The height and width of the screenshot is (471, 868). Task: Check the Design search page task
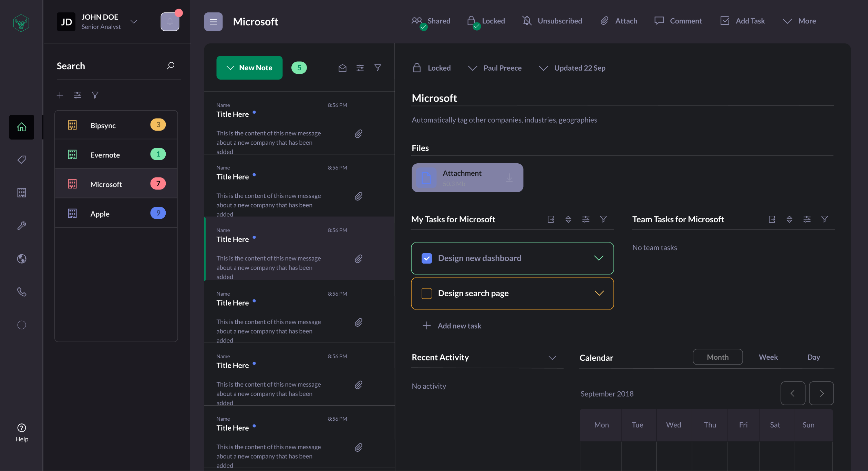[x=427, y=294]
